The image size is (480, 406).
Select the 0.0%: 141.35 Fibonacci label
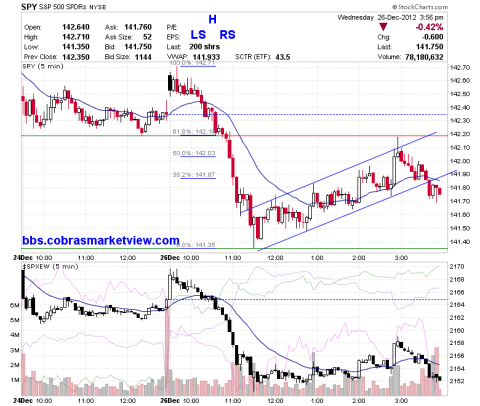[x=196, y=245]
